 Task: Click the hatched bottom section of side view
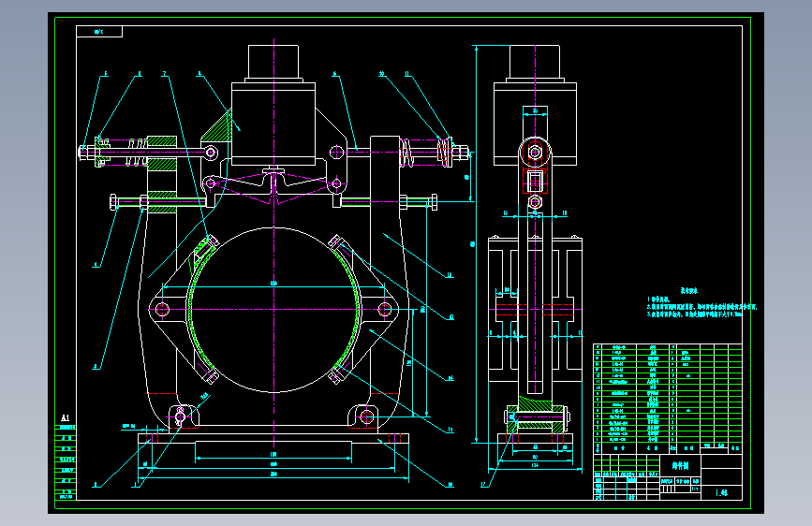[x=535, y=415]
